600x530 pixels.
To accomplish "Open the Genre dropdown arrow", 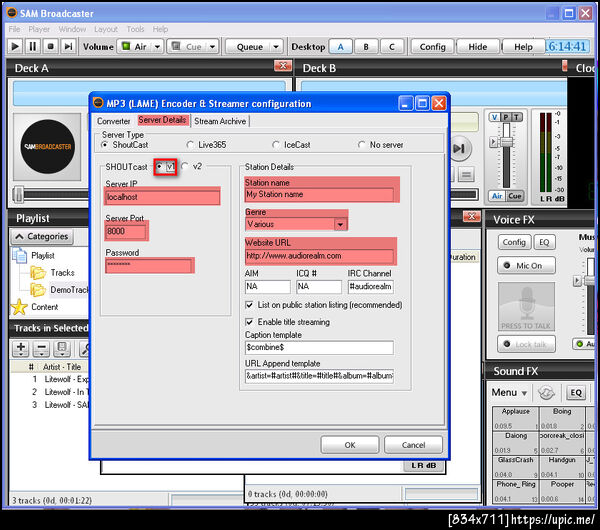I will [x=340, y=224].
